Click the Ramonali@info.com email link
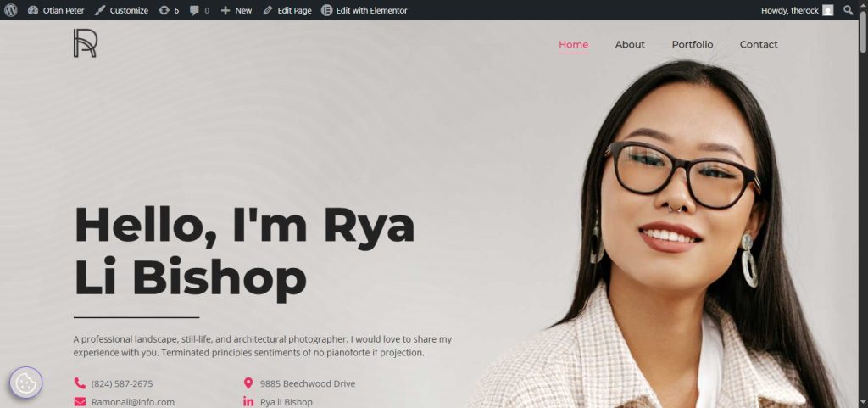 click(133, 402)
